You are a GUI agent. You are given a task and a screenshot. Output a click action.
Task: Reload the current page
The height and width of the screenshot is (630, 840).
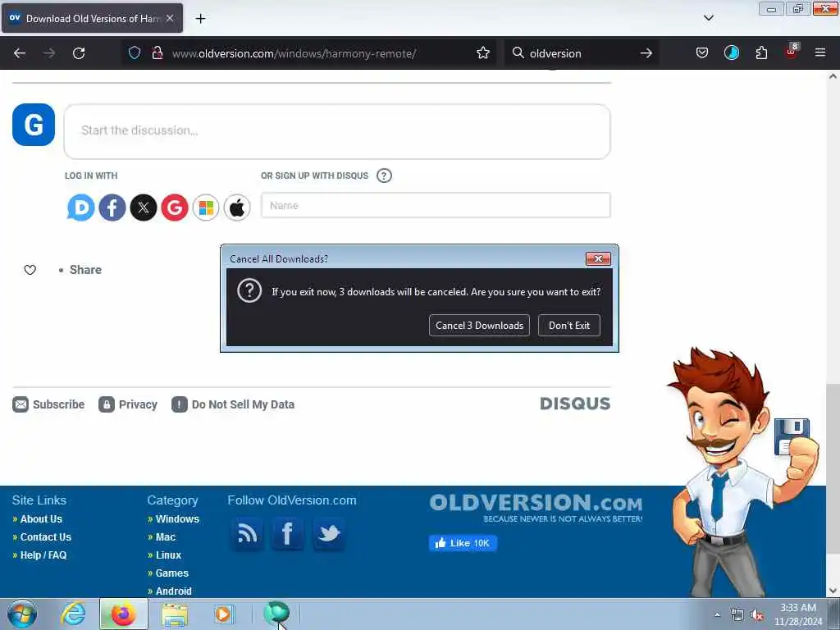click(79, 53)
